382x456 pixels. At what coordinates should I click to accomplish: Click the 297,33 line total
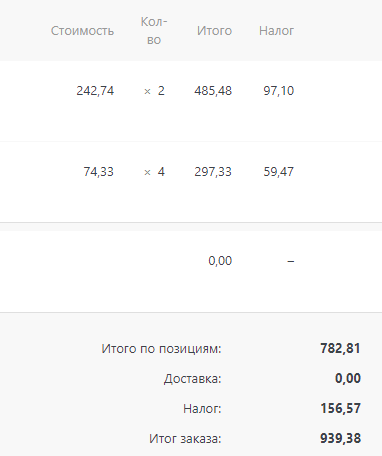(213, 172)
